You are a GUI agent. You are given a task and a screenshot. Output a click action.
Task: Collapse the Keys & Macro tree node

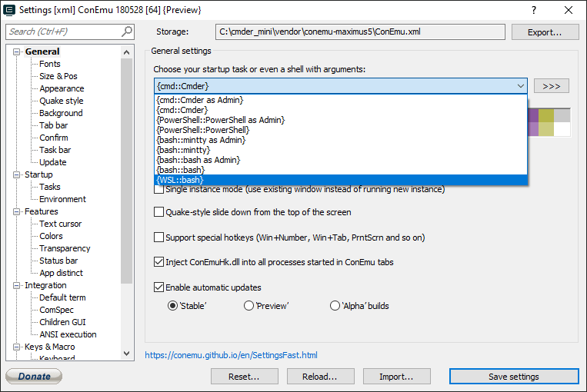16,347
